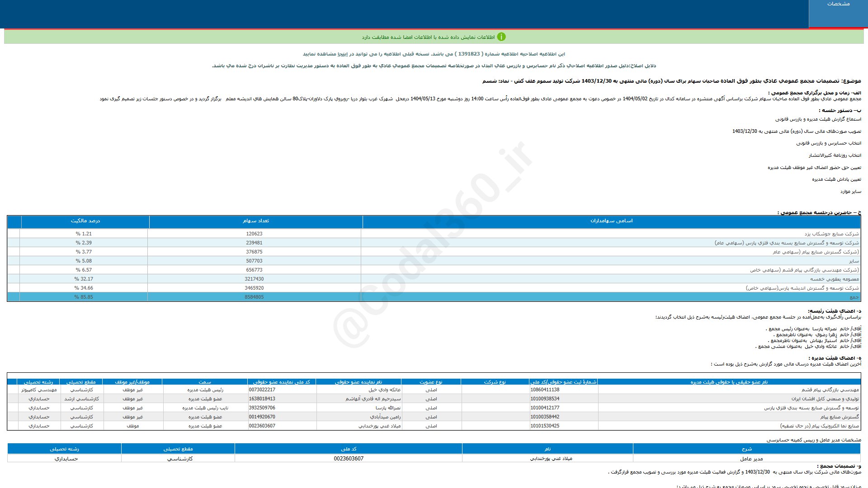Viewport: 868px width, 488px height.
Task: Click representative name سیدرحیم اله قادری آلهاشم
Action: [x=373, y=399]
